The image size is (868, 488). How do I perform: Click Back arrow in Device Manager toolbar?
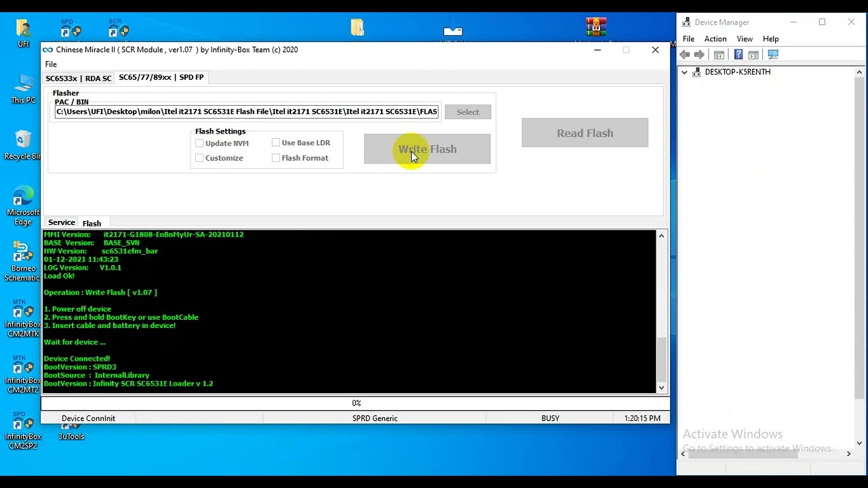(685, 55)
